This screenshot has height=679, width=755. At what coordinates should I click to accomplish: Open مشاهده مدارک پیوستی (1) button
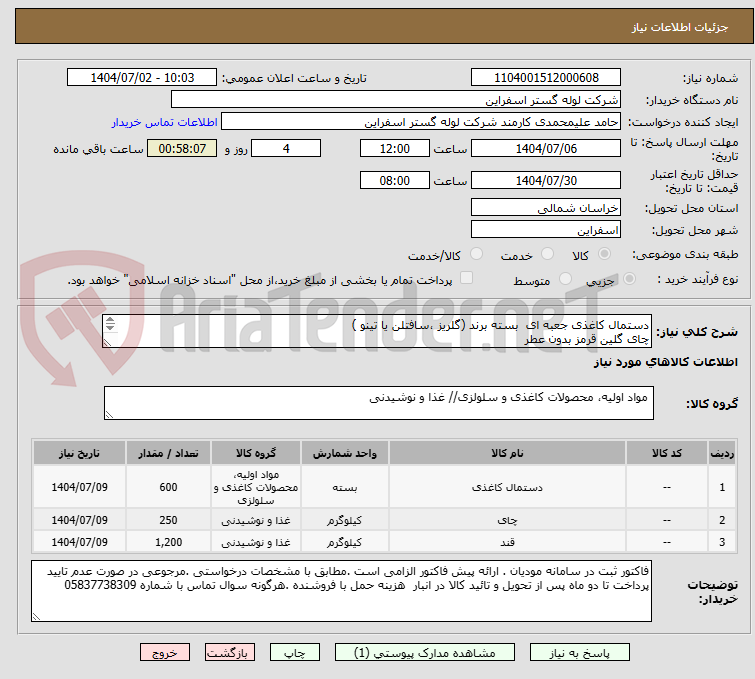[x=425, y=653]
